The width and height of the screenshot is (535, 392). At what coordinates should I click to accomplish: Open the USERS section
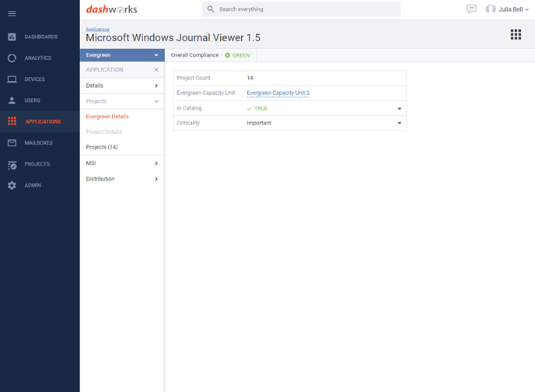coord(32,100)
